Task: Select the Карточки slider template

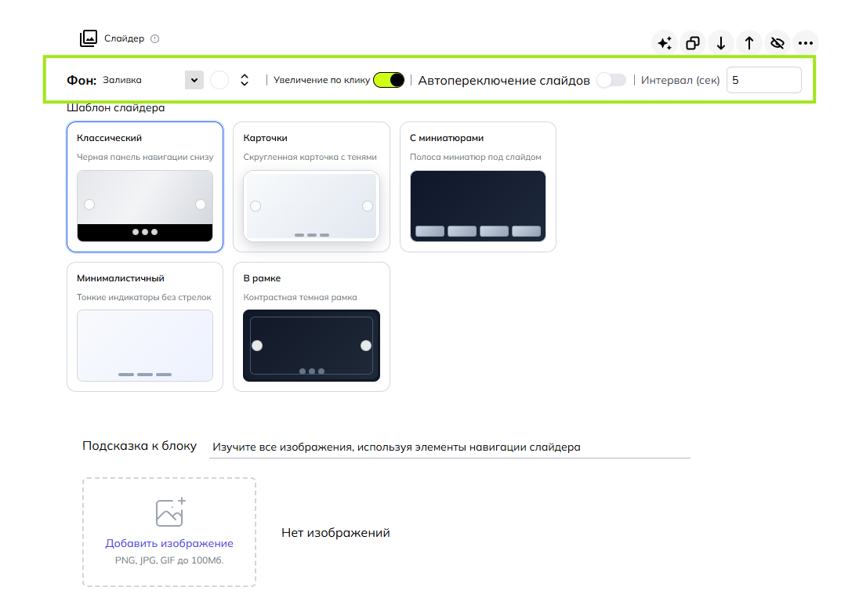Action: point(312,187)
